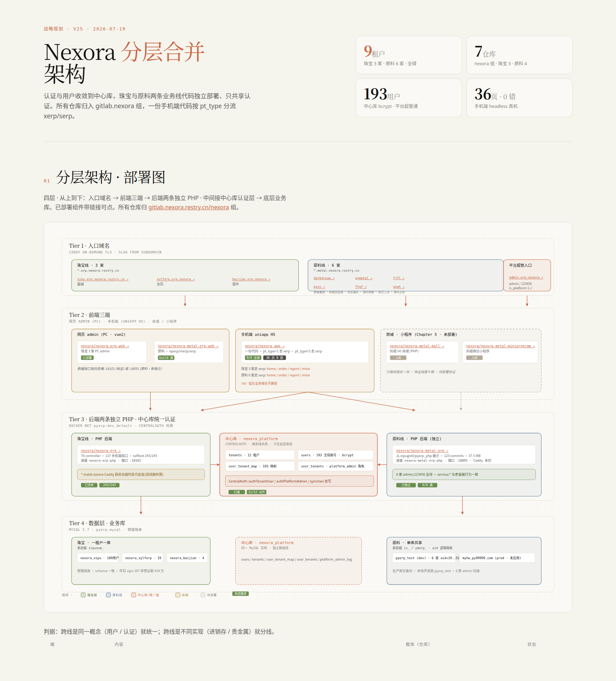Click the 入库 badge under nexora-metal-mall
Screen dimensions: 616x681
tap(398, 358)
